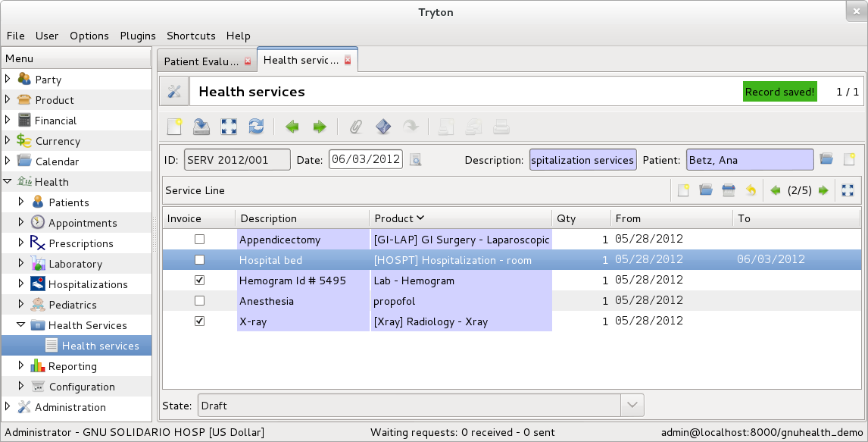Image resolution: width=868 pixels, height=442 pixels.
Task: Create a new health services record
Action: [x=173, y=127]
